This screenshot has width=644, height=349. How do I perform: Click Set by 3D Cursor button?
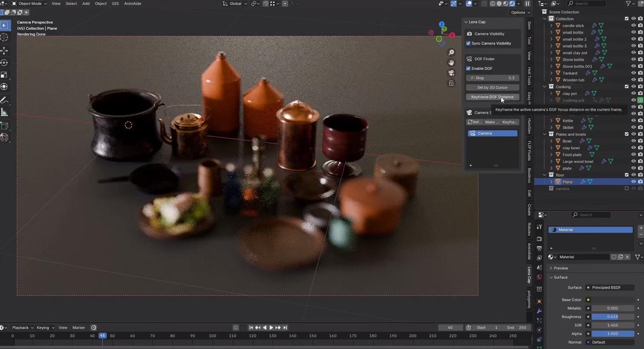pyautogui.click(x=493, y=88)
